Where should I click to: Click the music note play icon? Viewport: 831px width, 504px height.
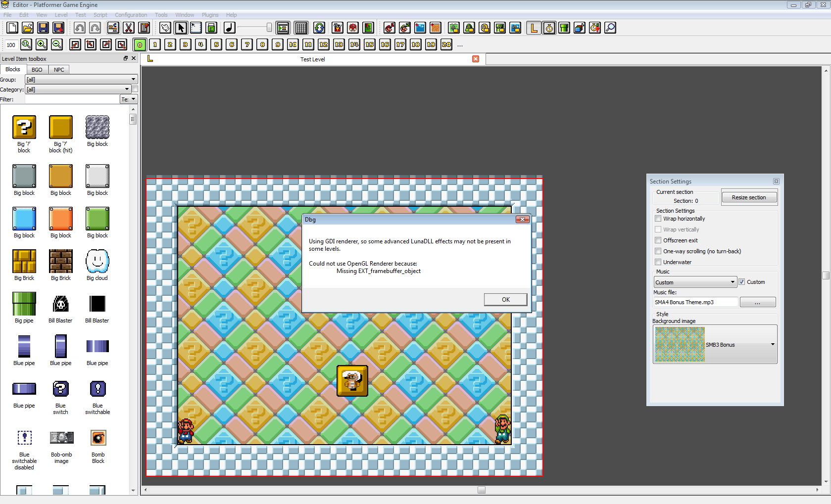(230, 28)
